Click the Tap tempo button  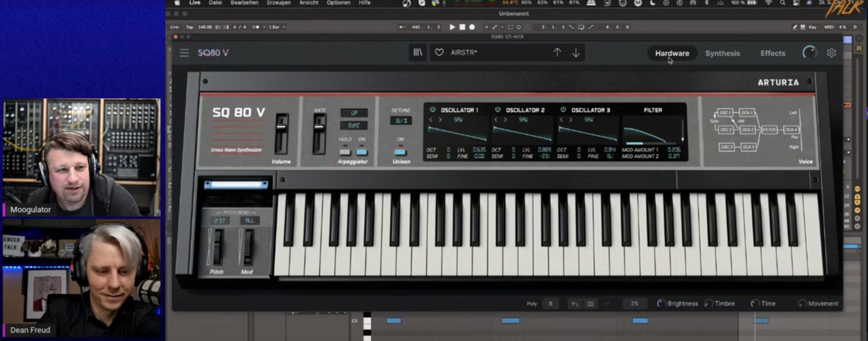coord(190,27)
